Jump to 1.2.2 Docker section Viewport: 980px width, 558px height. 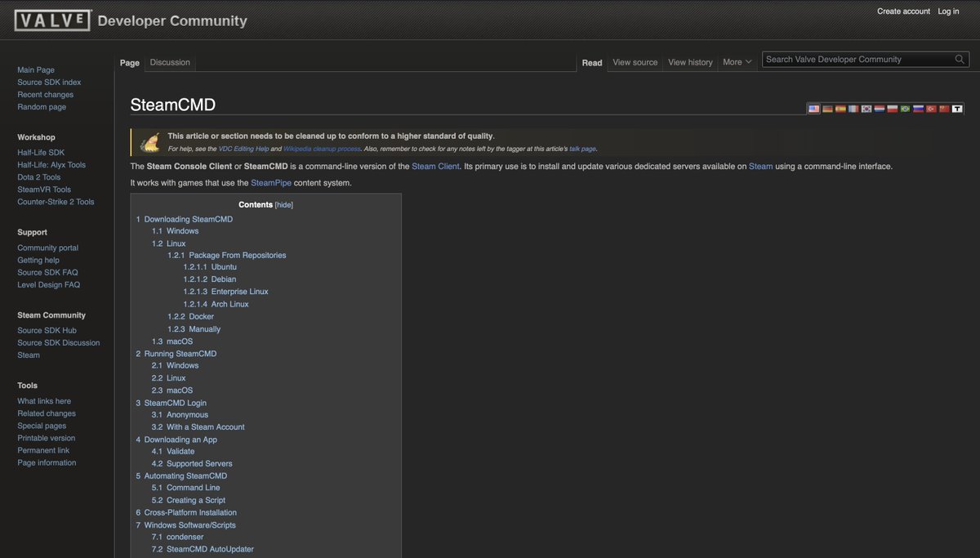(190, 316)
